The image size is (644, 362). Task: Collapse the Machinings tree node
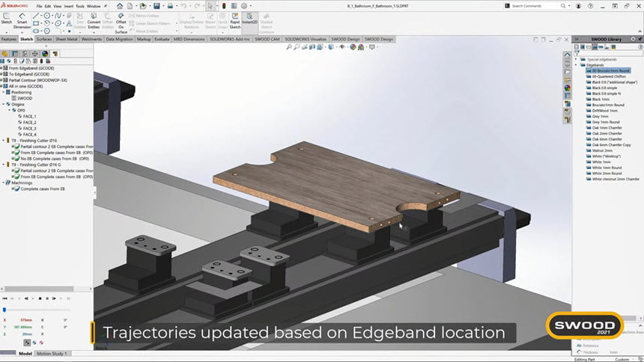coord(4,182)
